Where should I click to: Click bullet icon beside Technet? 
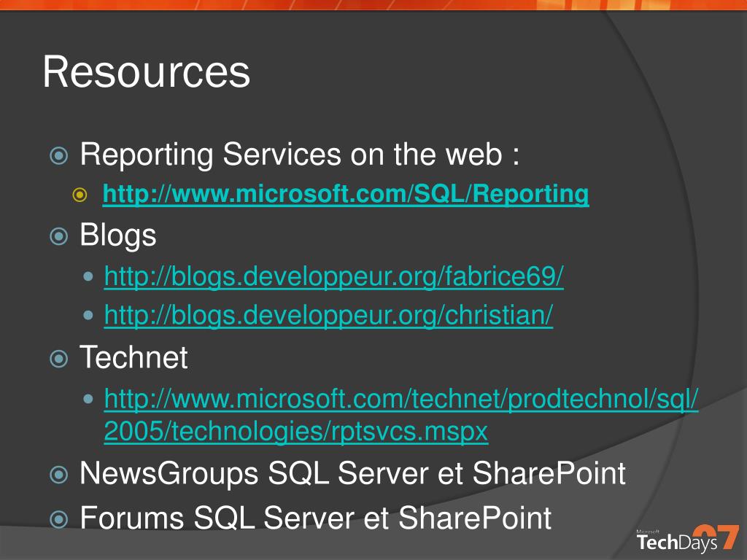click(x=58, y=359)
